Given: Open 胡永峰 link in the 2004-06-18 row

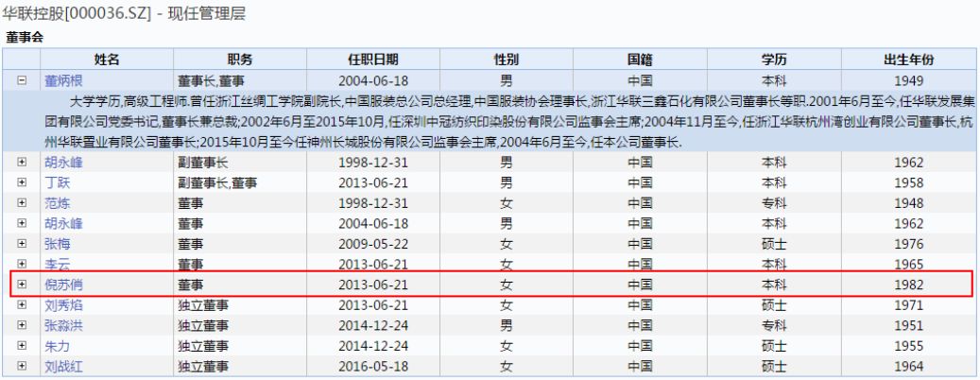Looking at the screenshot, I should point(63,224).
